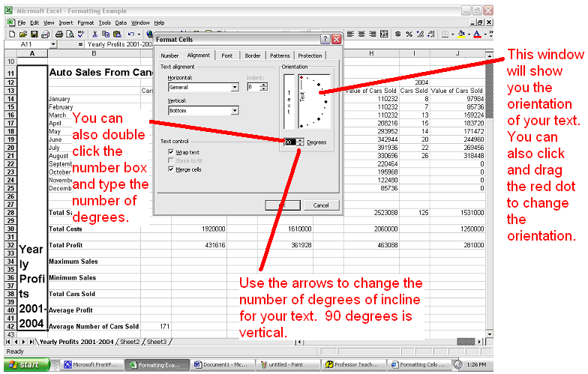Open the Fill Color dropdown arrow

[469, 34]
